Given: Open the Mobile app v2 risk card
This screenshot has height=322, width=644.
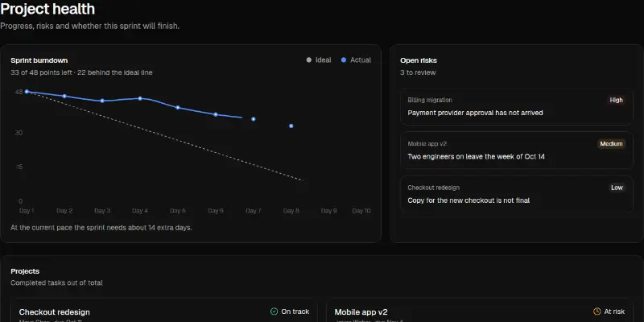Looking at the screenshot, I should coord(516,151).
